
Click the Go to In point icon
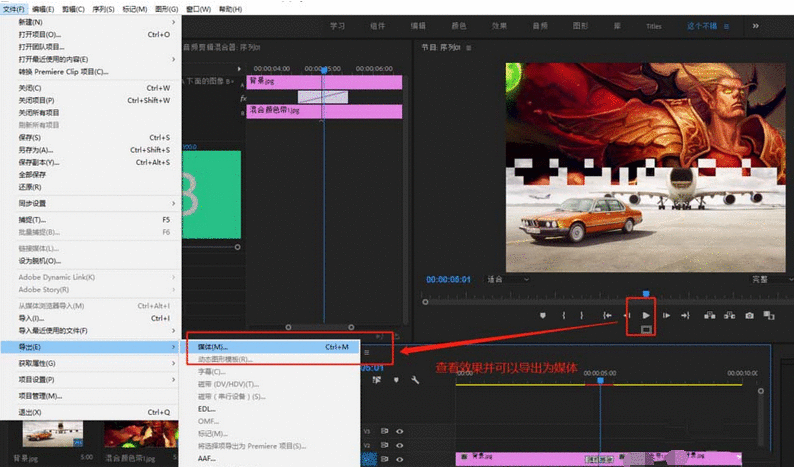click(606, 315)
